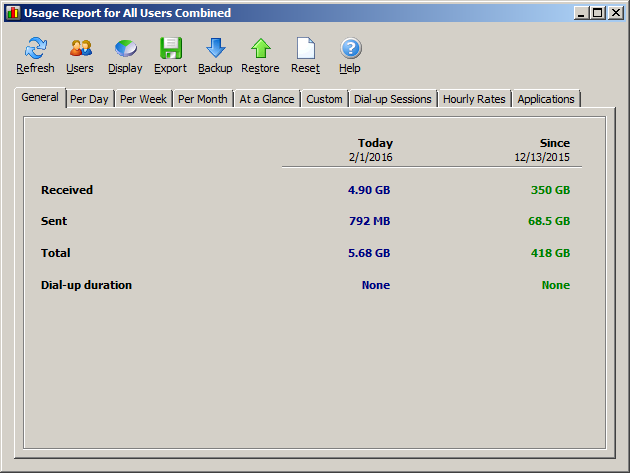Maximize the Usage Report window
Screen dimensions: 630x473
[597, 13]
